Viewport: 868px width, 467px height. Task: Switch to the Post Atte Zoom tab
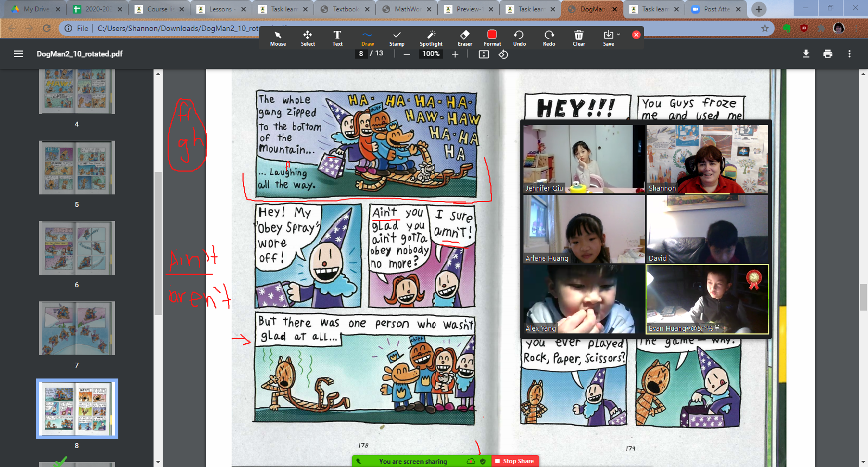pos(716,9)
